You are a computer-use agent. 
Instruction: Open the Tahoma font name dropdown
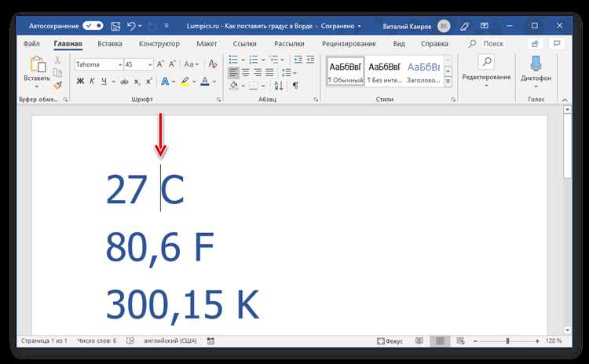(x=120, y=64)
